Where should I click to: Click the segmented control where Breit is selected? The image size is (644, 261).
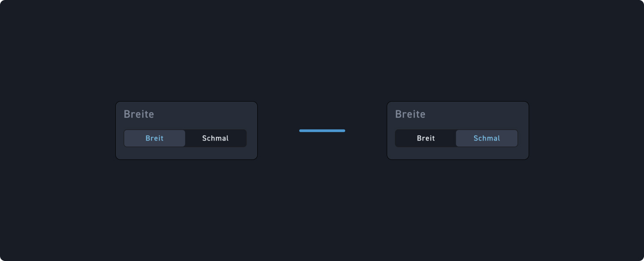click(x=185, y=138)
